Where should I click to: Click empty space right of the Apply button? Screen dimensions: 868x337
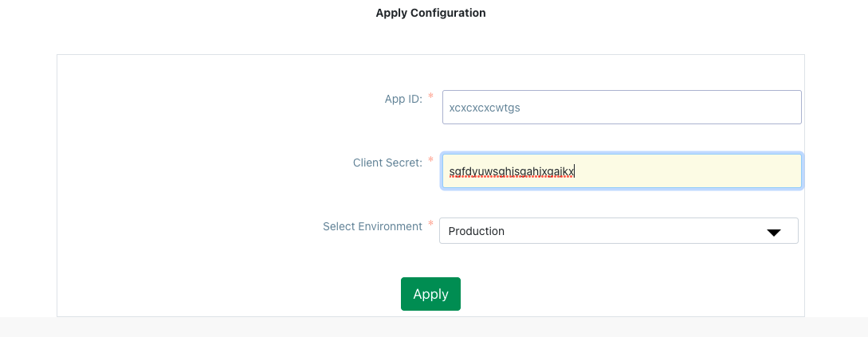coord(622,294)
